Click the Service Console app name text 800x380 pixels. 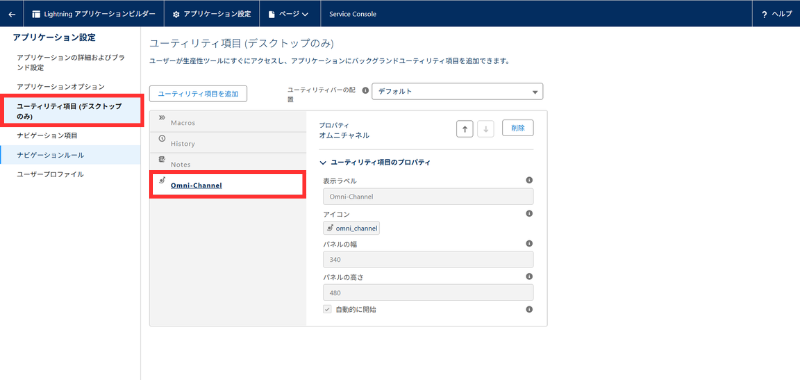coord(353,14)
